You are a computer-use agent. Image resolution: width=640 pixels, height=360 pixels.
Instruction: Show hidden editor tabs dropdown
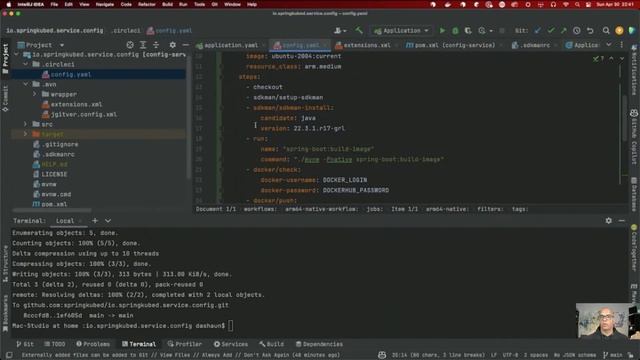pyautogui.click(x=609, y=45)
